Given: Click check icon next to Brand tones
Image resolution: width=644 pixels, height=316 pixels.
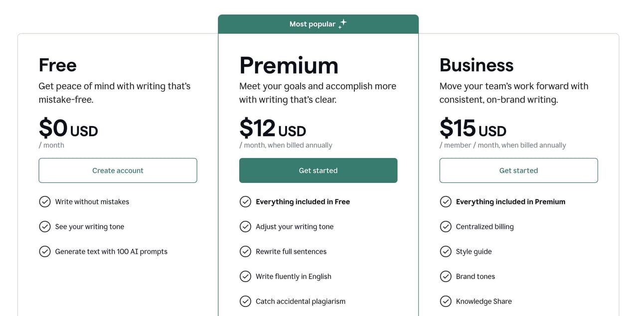Looking at the screenshot, I should pyautogui.click(x=446, y=276).
